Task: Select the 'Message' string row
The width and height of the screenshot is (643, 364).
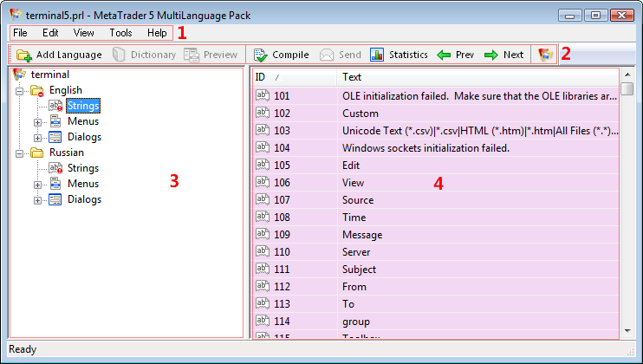Action: pos(435,235)
